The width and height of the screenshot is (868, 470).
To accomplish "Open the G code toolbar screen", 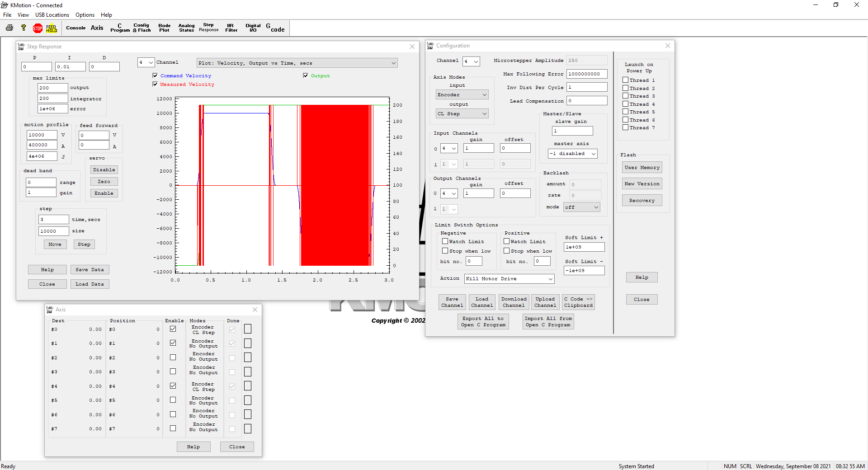I will click(x=275, y=28).
